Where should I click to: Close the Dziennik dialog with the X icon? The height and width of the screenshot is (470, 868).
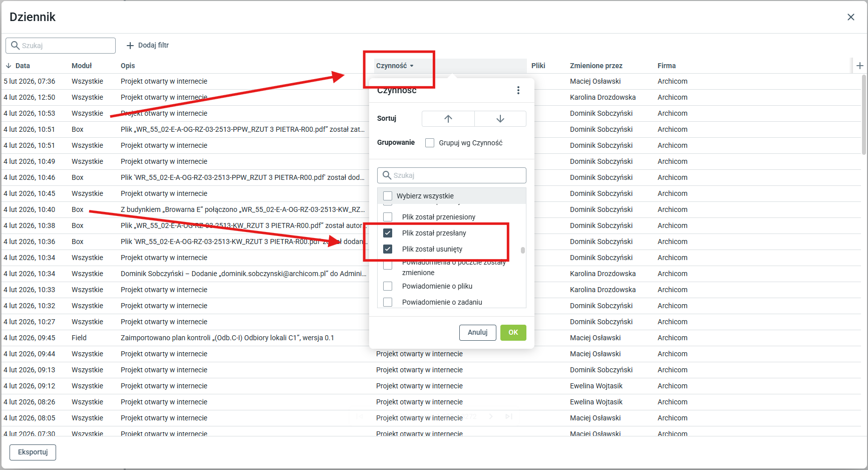click(x=850, y=17)
